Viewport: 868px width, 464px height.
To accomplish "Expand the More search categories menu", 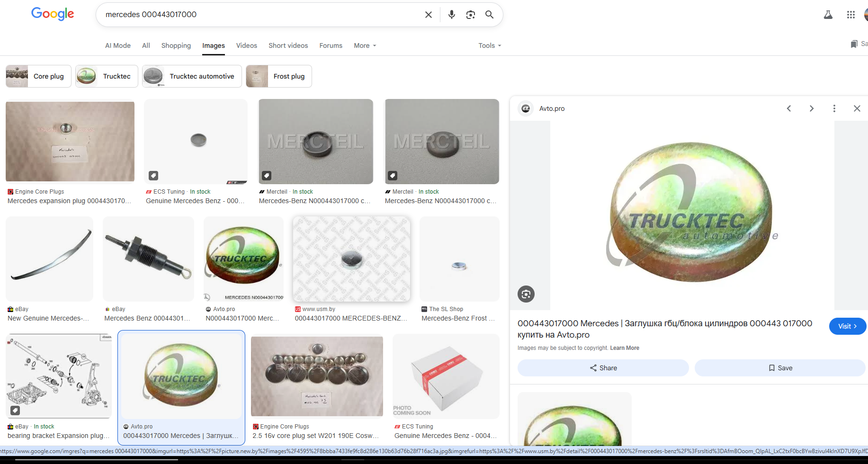I will (x=365, y=45).
